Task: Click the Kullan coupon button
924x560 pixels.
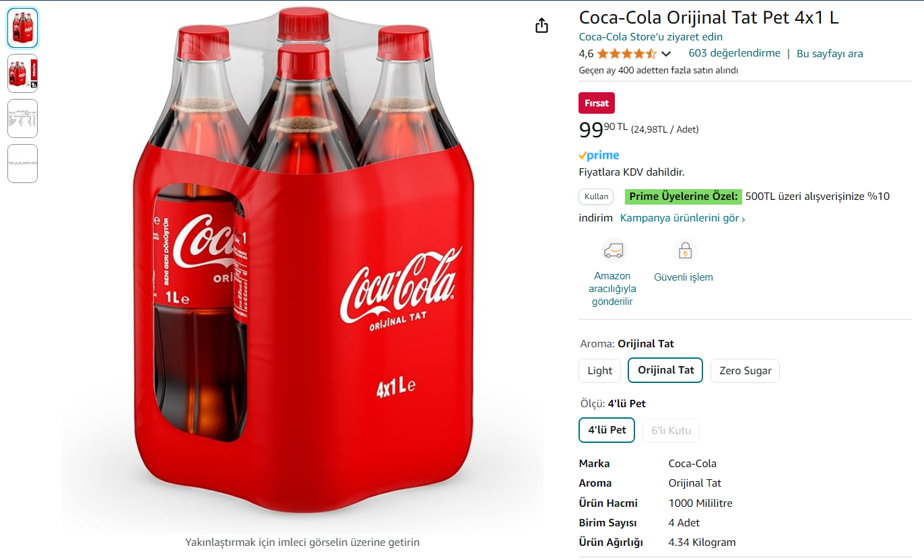Action: tap(596, 197)
